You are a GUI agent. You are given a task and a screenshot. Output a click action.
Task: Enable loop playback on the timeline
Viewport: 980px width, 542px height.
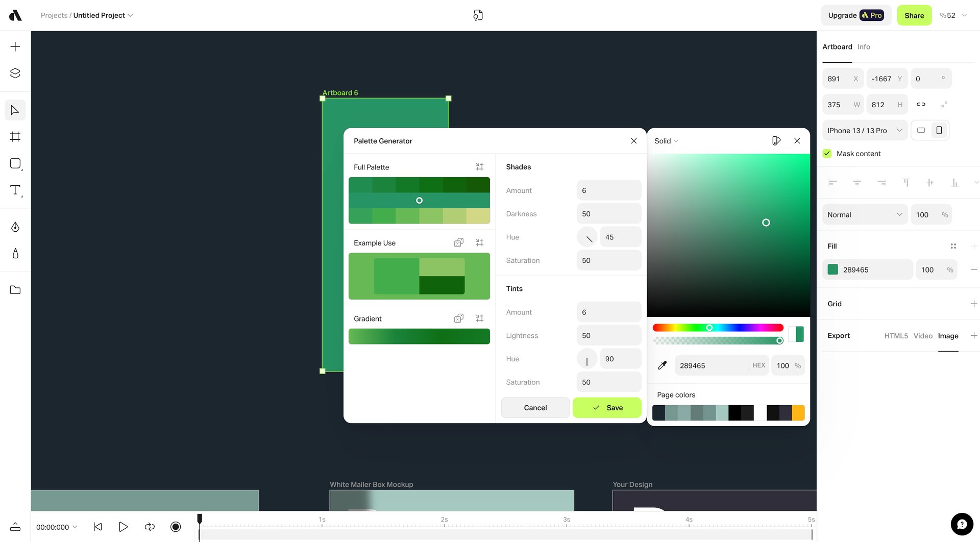tap(149, 527)
